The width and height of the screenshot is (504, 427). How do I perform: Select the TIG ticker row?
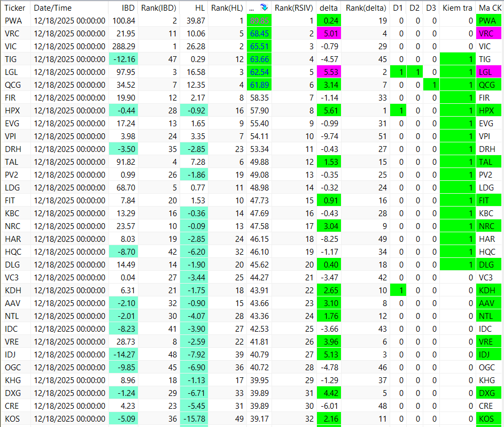[x=252, y=59]
